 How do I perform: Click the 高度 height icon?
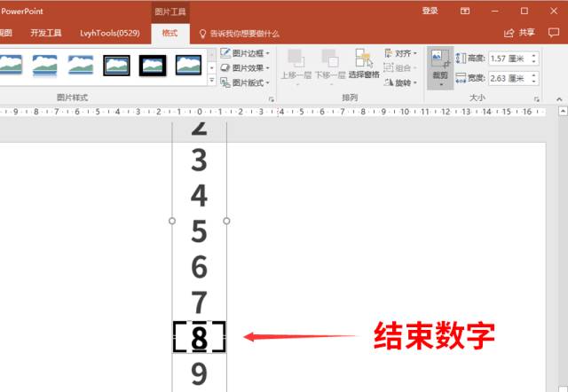pyautogui.click(x=461, y=59)
